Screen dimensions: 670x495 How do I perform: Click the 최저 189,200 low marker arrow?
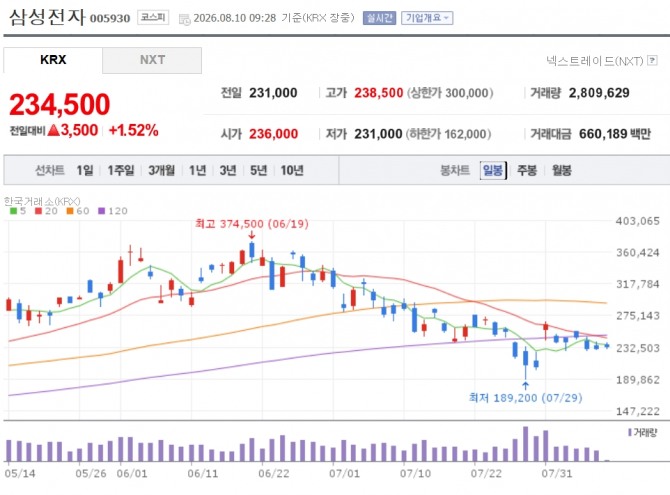click(525, 386)
